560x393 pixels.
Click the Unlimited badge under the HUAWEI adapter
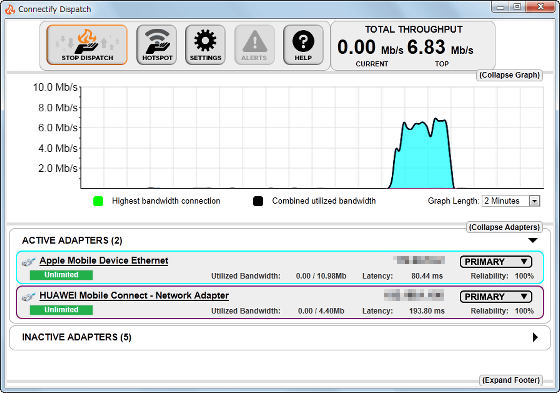[x=61, y=310]
